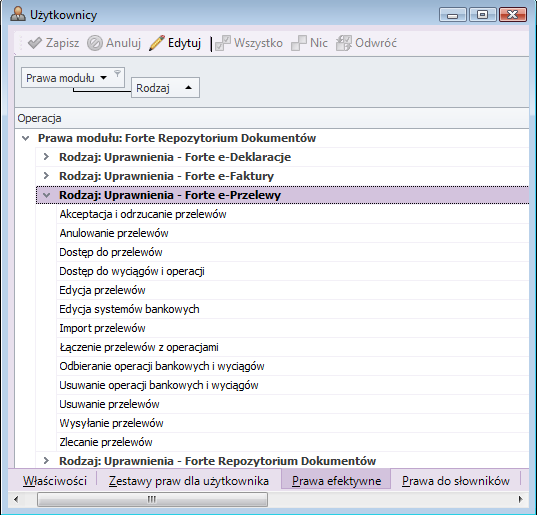
Task: Select row Edycja przelewów
Action: (x=293, y=290)
